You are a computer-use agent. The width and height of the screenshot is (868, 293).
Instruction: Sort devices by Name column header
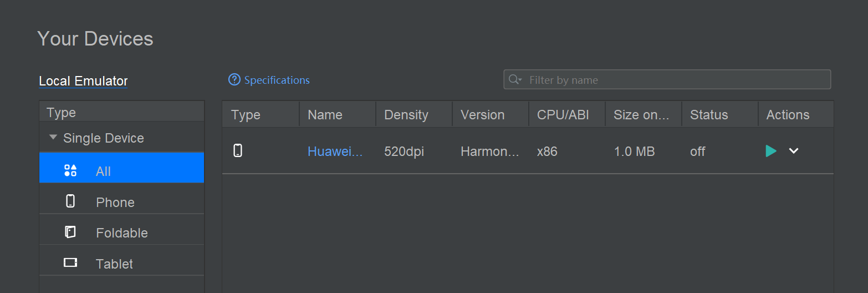pyautogui.click(x=338, y=115)
